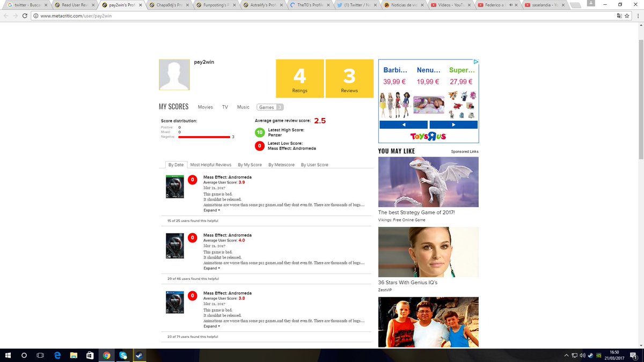Screen dimensions: 644x362
Task: Click the yellow 3 Reviews box
Action: tap(349, 78)
